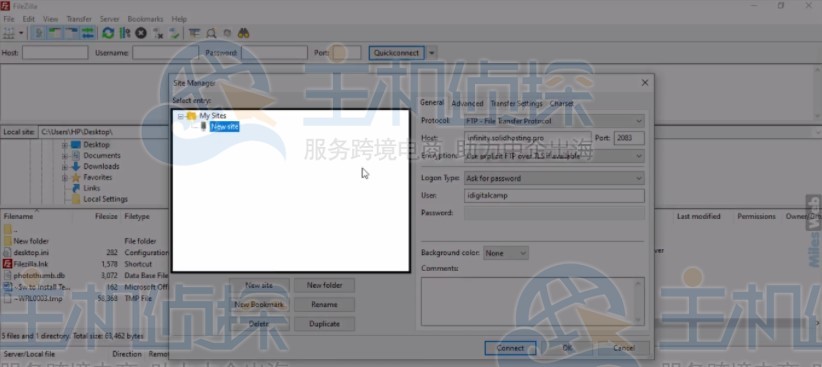Click the Connect button

click(x=510, y=348)
